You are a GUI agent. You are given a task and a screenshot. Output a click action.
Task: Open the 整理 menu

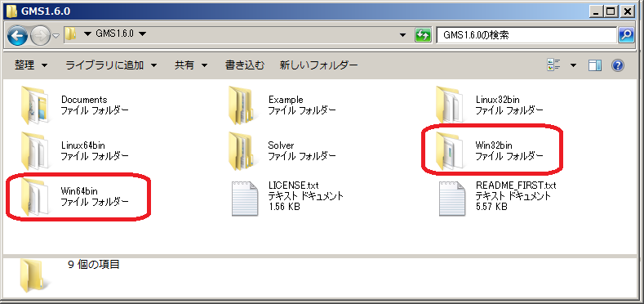[x=31, y=65]
